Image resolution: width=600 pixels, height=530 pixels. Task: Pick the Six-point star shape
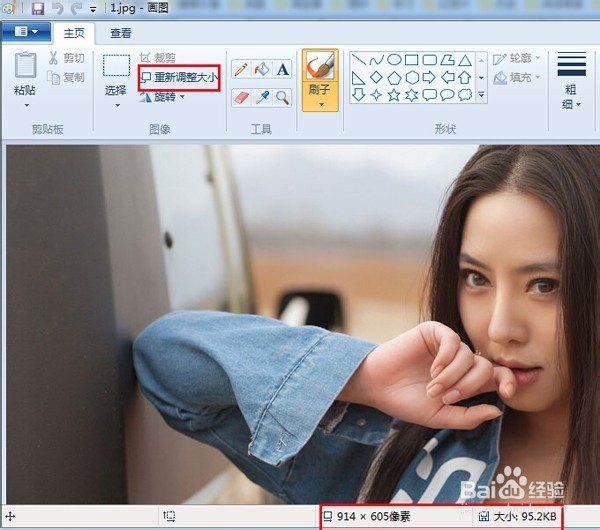[x=411, y=95]
